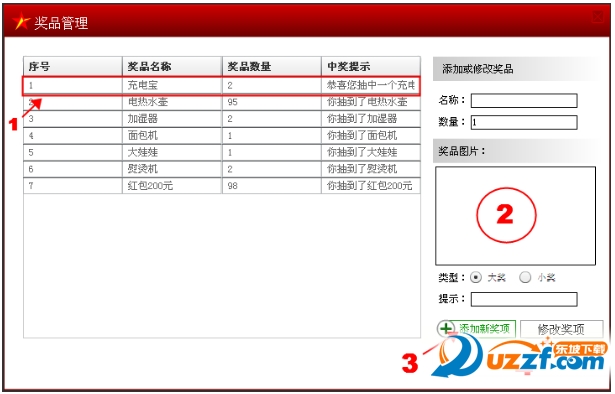Viewport: 615px width, 394px height.
Task: Focus the 提示 input field
Action: point(524,299)
